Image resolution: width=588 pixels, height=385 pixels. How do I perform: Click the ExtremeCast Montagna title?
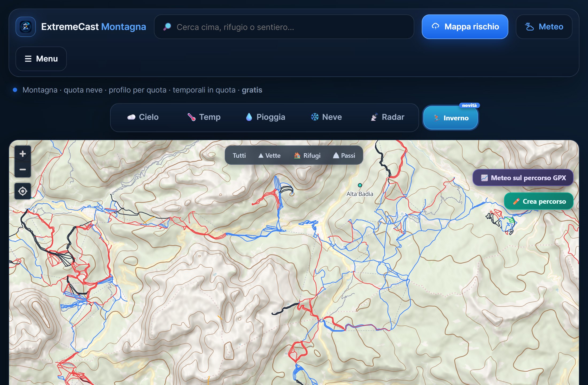(x=94, y=27)
